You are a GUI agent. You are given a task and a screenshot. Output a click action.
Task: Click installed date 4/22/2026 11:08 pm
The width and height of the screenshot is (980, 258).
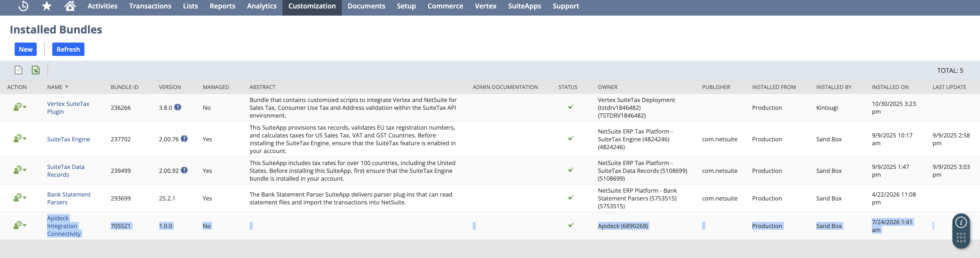point(894,198)
